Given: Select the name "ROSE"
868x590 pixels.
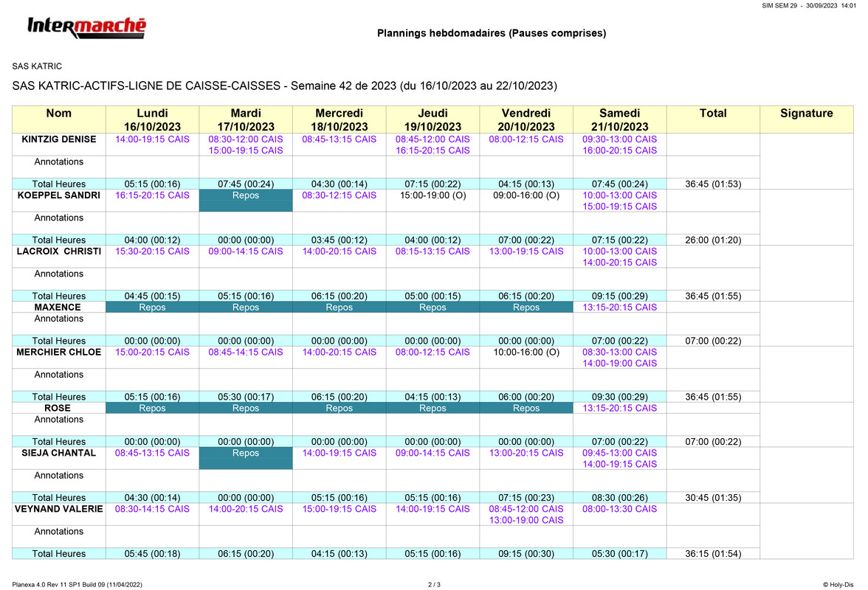Looking at the screenshot, I should coord(58,408).
